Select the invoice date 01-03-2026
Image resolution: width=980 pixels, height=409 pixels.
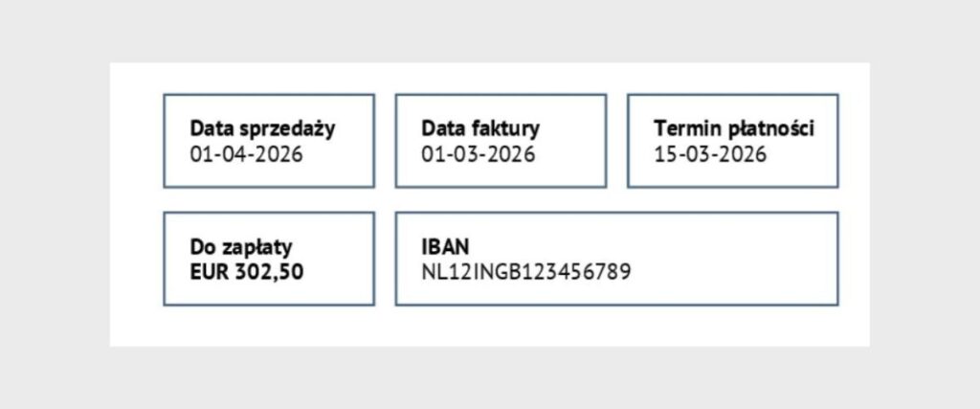(478, 153)
